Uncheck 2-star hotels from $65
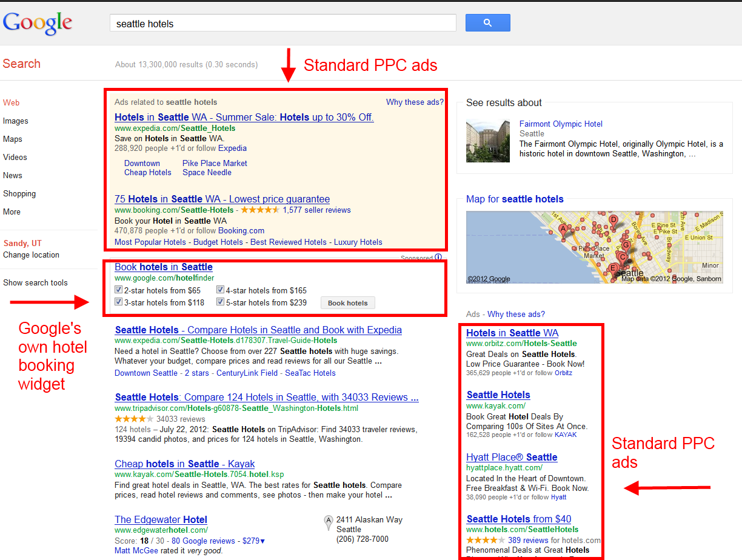Viewport: 742px width, 560px height. [119, 290]
